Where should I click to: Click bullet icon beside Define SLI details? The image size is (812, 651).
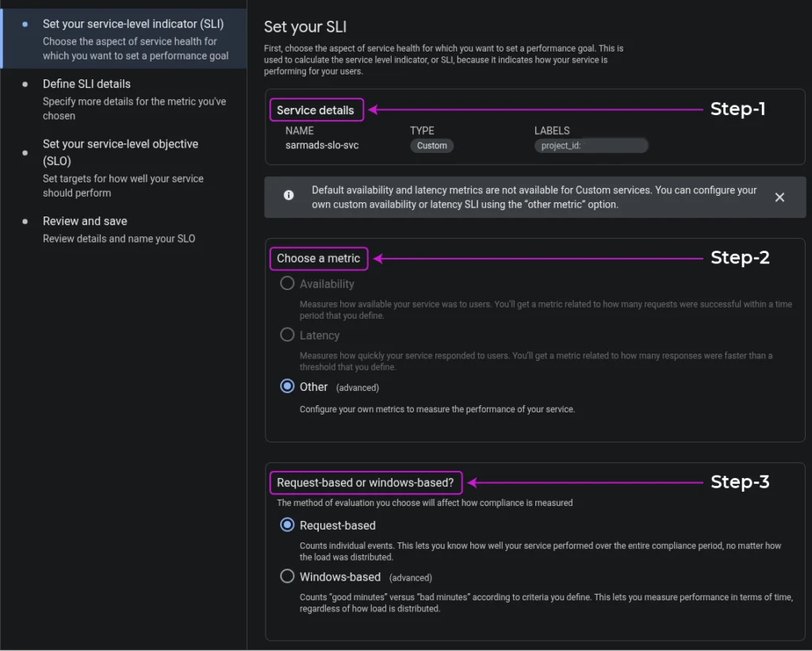click(25, 84)
